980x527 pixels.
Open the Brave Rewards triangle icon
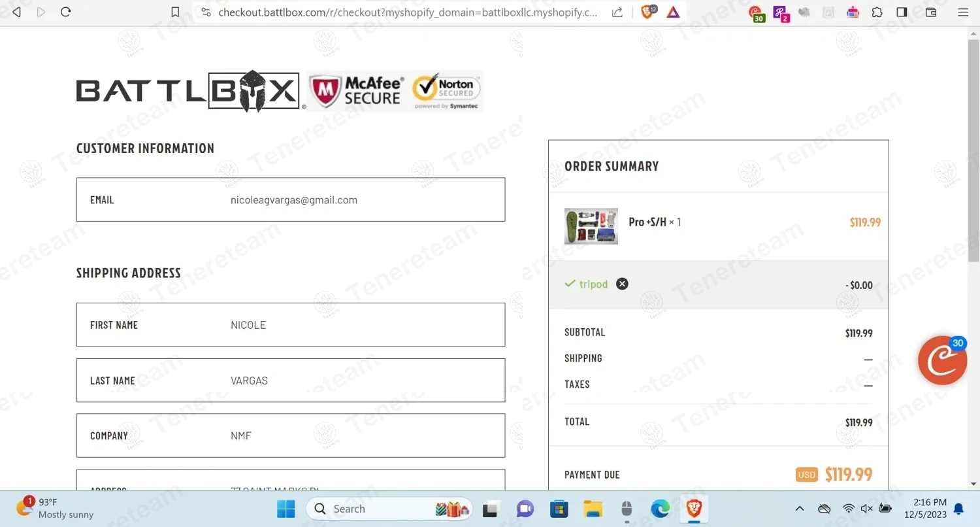click(x=674, y=12)
